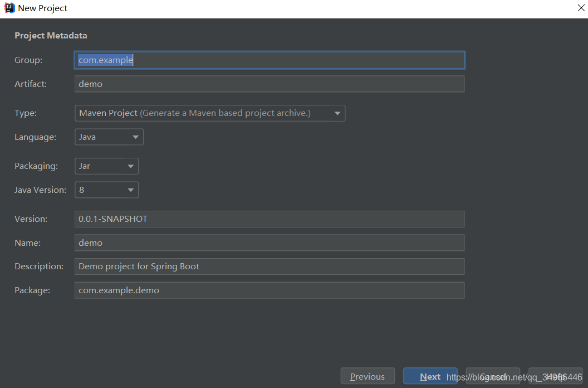Click the Version label
Viewport: 588px width, 388px height.
tap(31, 219)
